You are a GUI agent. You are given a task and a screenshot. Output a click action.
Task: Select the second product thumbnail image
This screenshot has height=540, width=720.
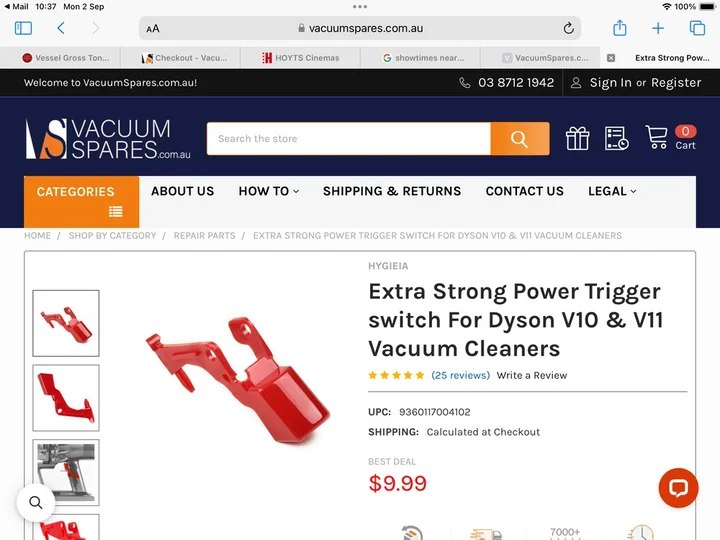(66, 398)
